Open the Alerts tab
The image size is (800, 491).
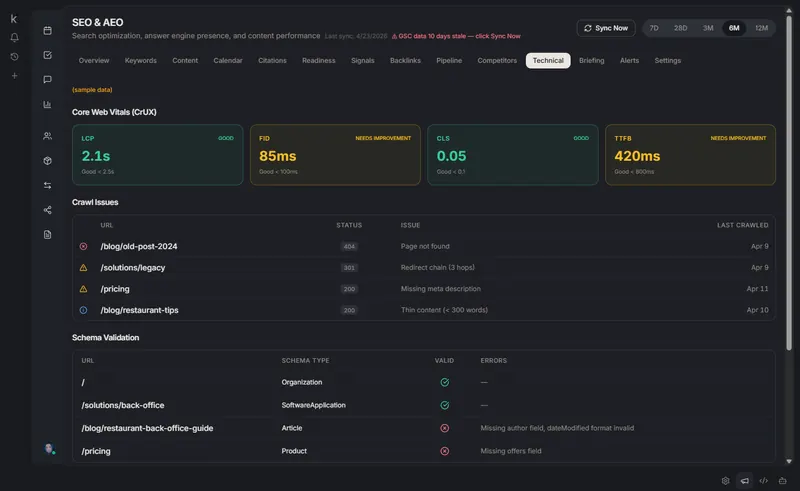coord(629,60)
